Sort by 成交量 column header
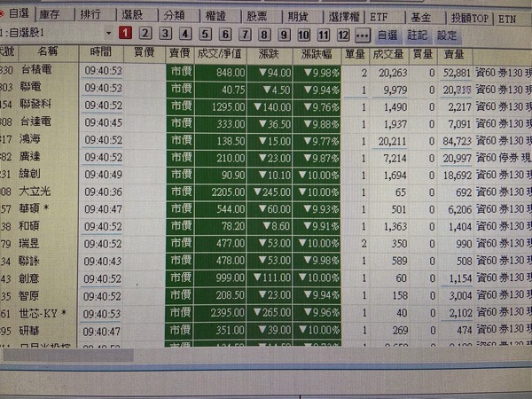 [x=388, y=55]
